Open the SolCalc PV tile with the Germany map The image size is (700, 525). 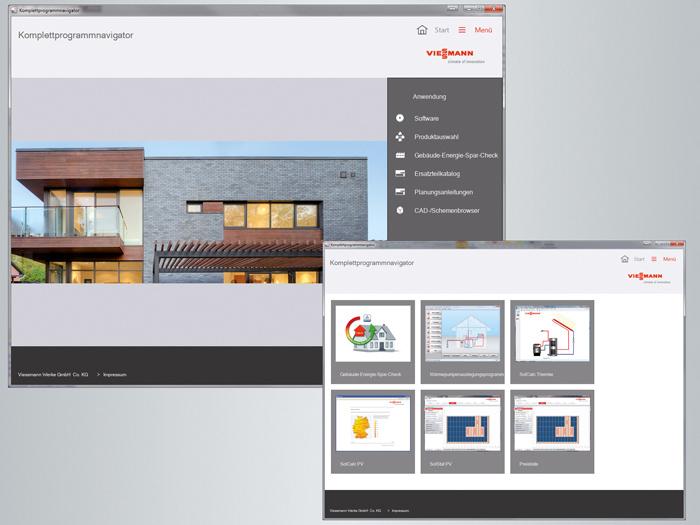tap(372, 431)
